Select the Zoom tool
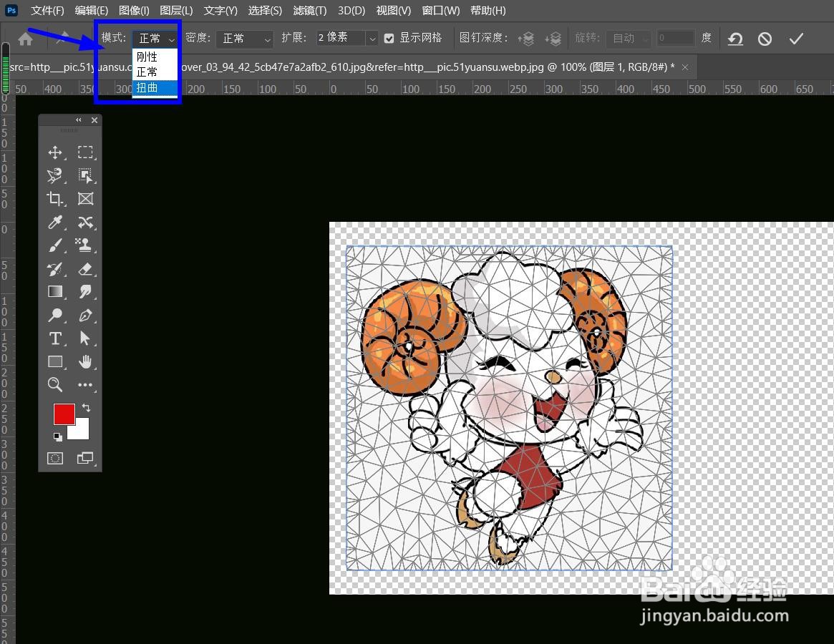Image resolution: width=834 pixels, height=644 pixels. pyautogui.click(x=55, y=384)
